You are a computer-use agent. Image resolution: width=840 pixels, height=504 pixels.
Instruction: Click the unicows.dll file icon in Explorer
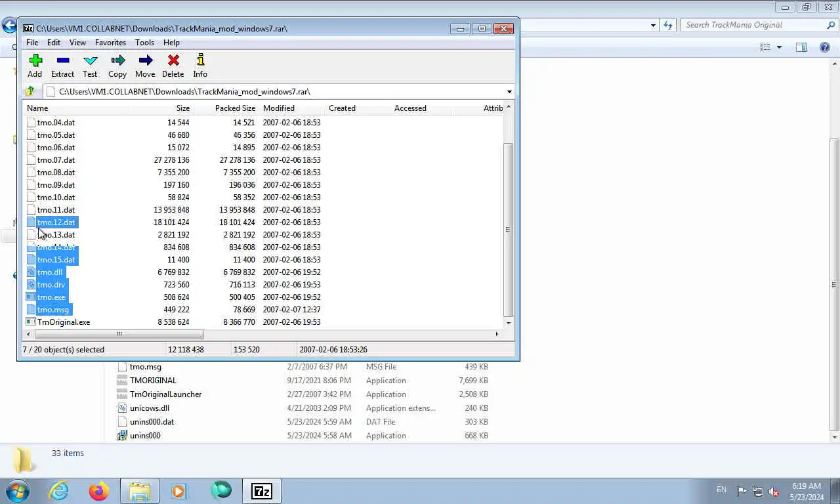point(122,408)
